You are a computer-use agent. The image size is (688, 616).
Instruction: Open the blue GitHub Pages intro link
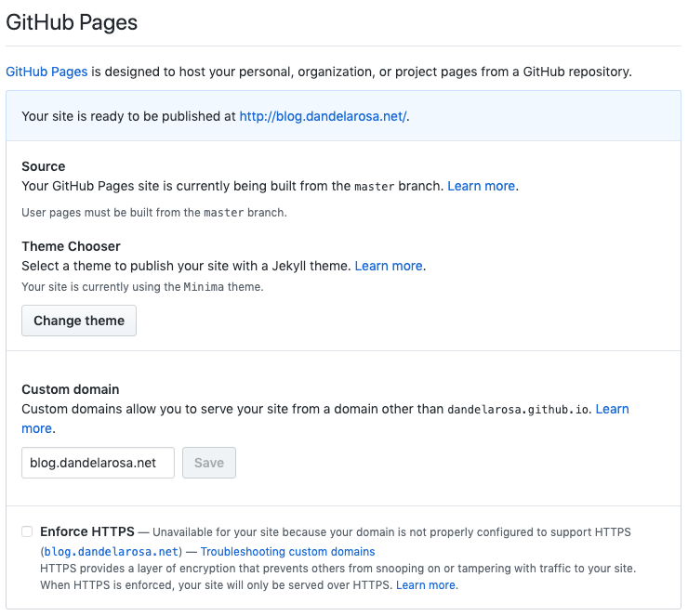coord(46,72)
